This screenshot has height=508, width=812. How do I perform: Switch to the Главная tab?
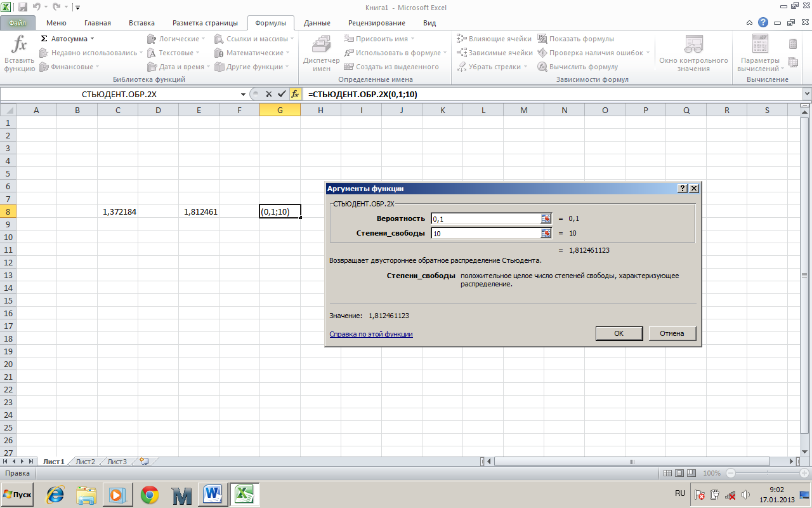click(98, 23)
